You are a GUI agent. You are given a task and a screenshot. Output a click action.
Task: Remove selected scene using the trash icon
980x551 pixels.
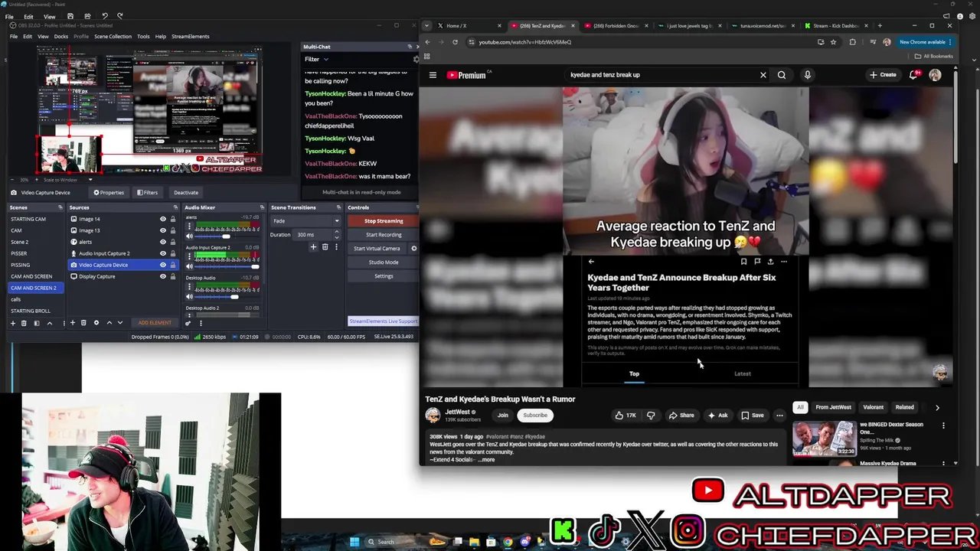click(x=24, y=323)
